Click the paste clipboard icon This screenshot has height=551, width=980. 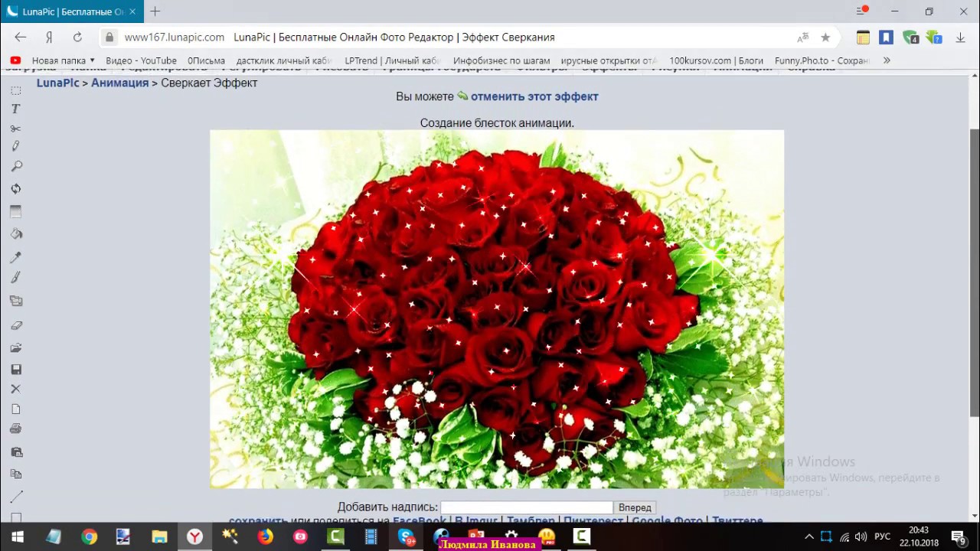pyautogui.click(x=16, y=452)
